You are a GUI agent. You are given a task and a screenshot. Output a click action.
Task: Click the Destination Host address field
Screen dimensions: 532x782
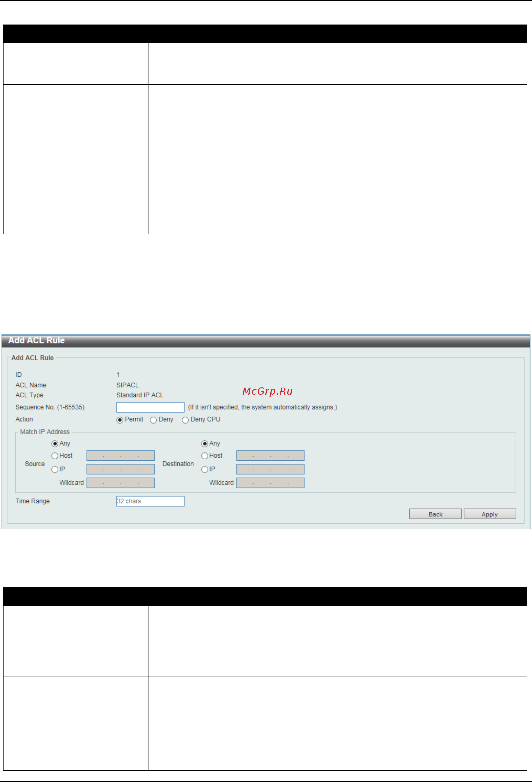click(270, 456)
